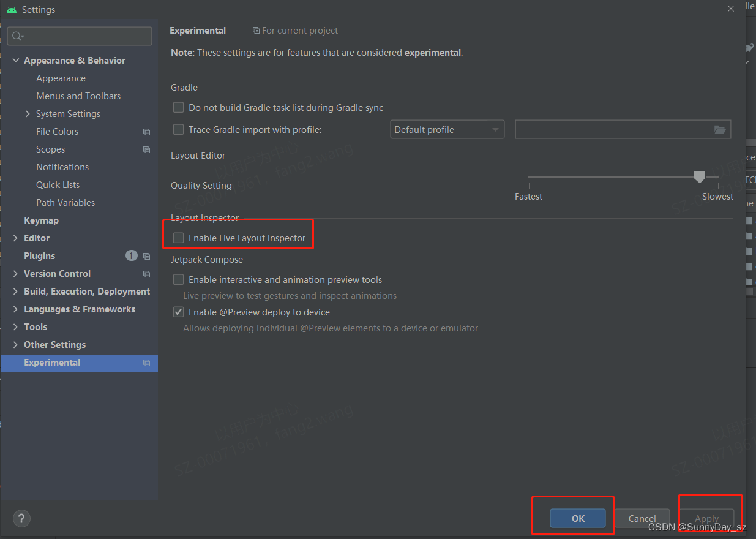The width and height of the screenshot is (756, 539).
Task: Uncheck 'Enable @Preview deploy to device'
Action: [178, 312]
